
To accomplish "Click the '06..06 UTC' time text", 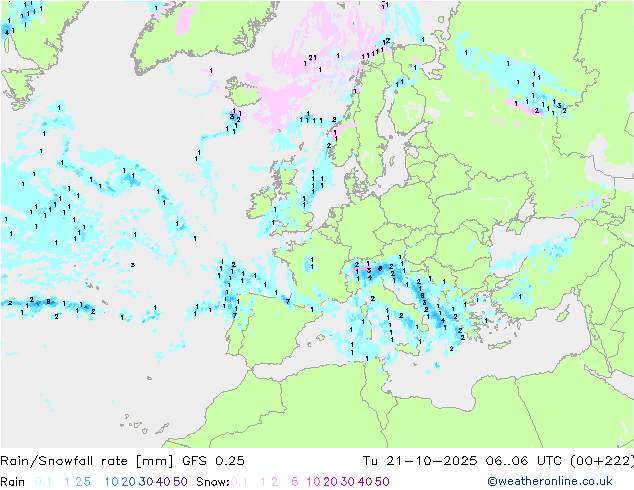I will coord(522,460).
